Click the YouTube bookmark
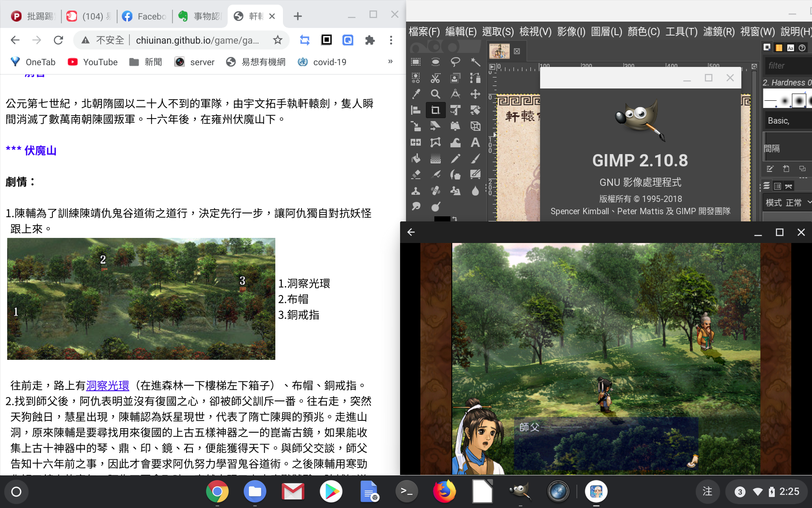 click(93, 62)
